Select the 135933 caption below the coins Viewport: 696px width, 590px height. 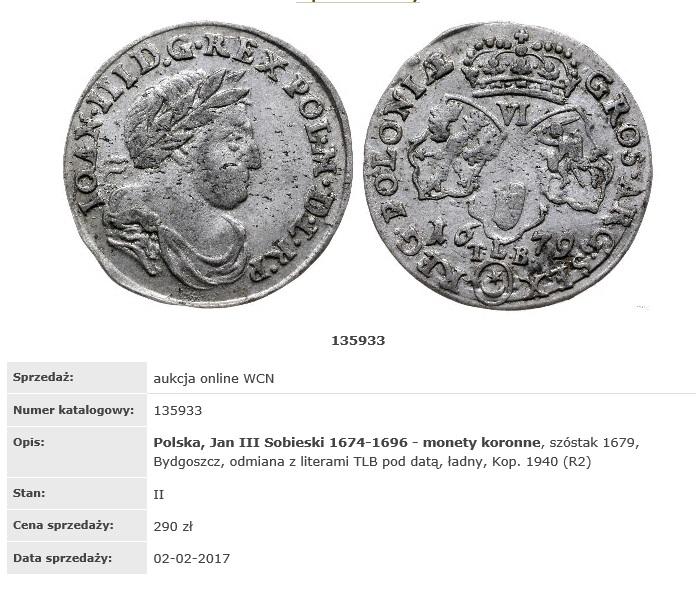[358, 341]
